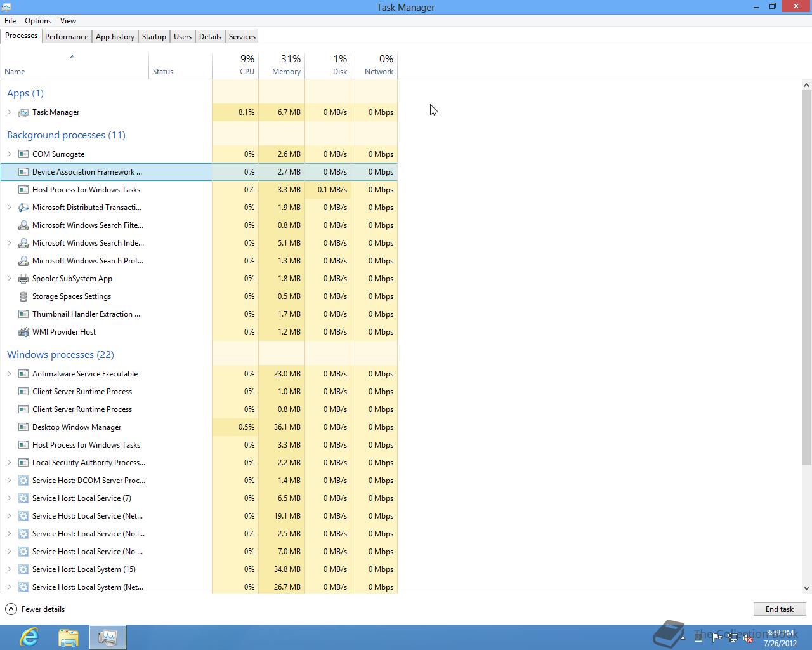Image resolution: width=812 pixels, height=650 pixels.
Task: Open the View menu
Action: click(x=68, y=21)
